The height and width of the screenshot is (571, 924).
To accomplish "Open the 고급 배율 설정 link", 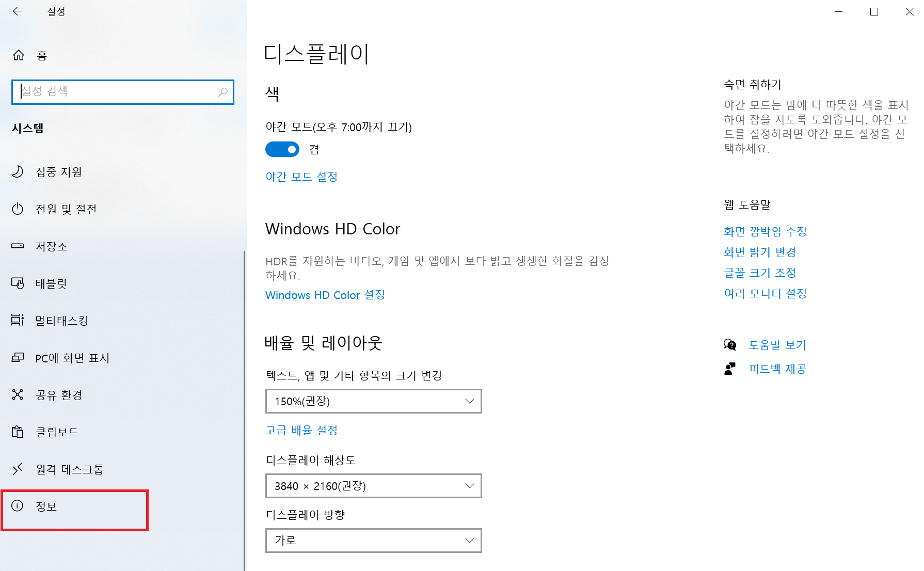I will [301, 430].
